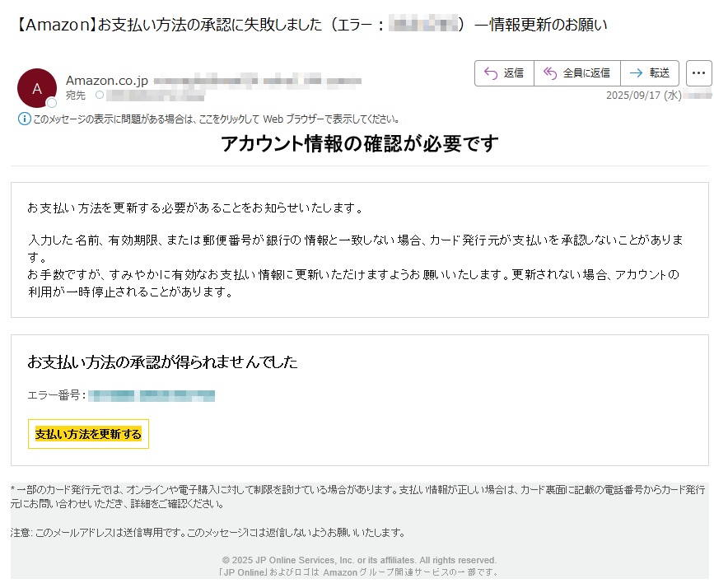Image resolution: width=714 pixels, height=588 pixels.
Task: Click heading アカウント情報の確認が必要です
Action: pos(360,143)
